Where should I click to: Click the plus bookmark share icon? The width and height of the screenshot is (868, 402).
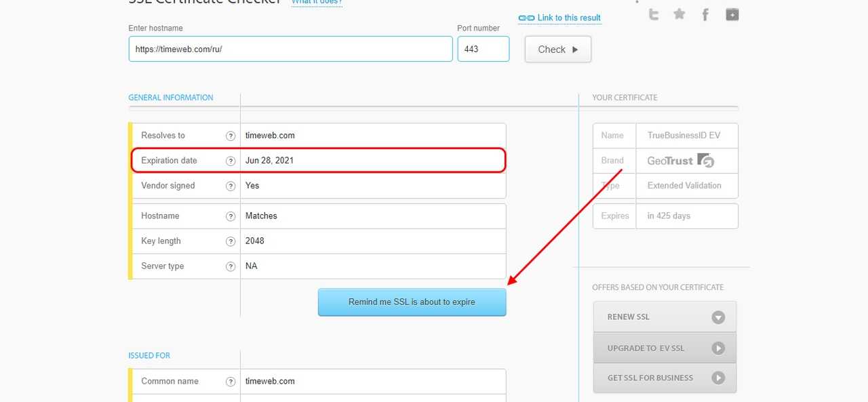click(732, 14)
